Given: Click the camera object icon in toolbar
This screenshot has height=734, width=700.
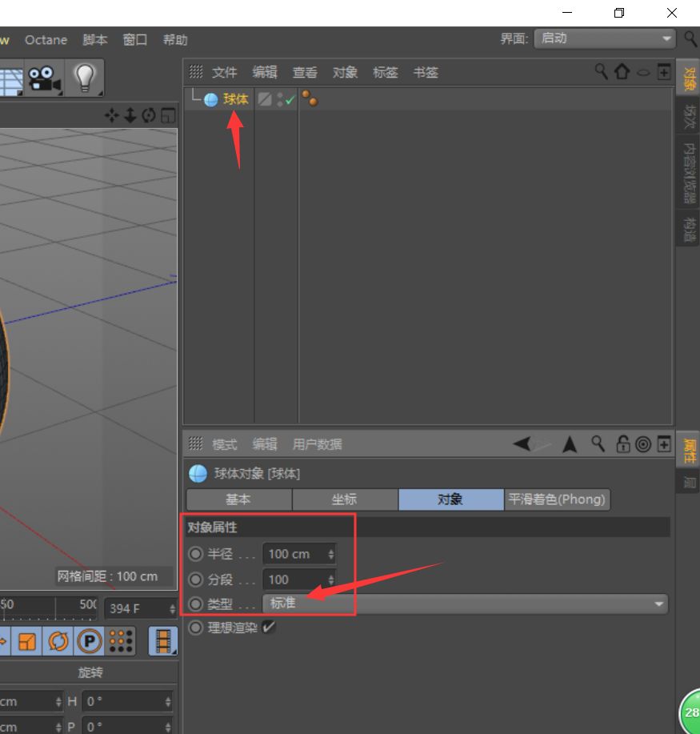Looking at the screenshot, I should pos(44,78).
